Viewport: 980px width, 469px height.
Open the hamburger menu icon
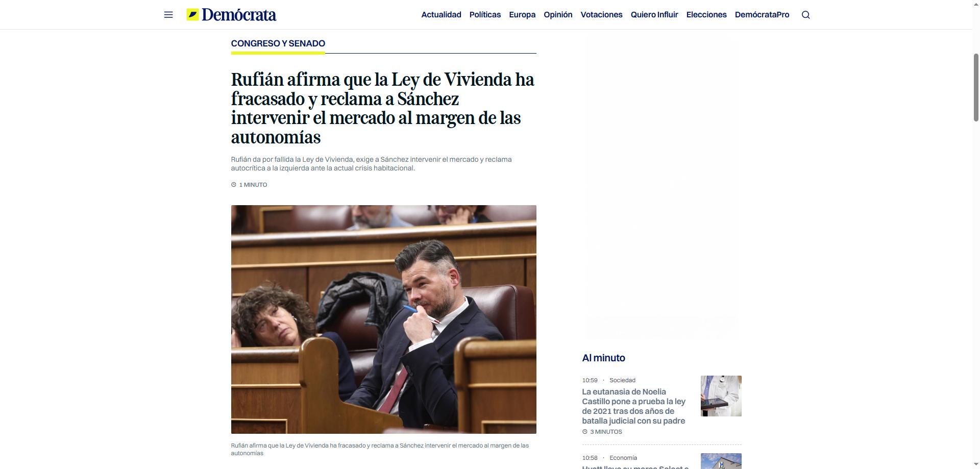168,15
